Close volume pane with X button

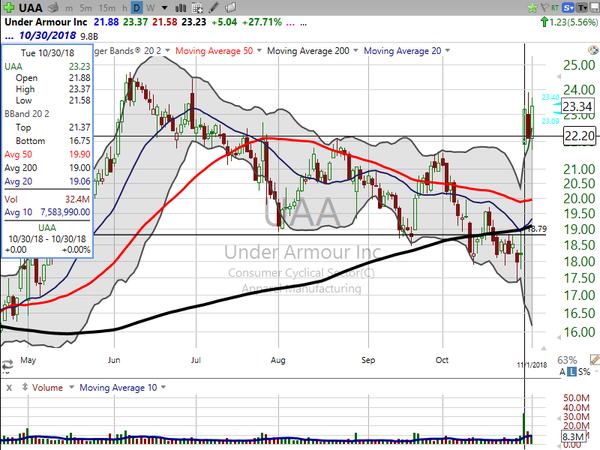(x=9, y=388)
